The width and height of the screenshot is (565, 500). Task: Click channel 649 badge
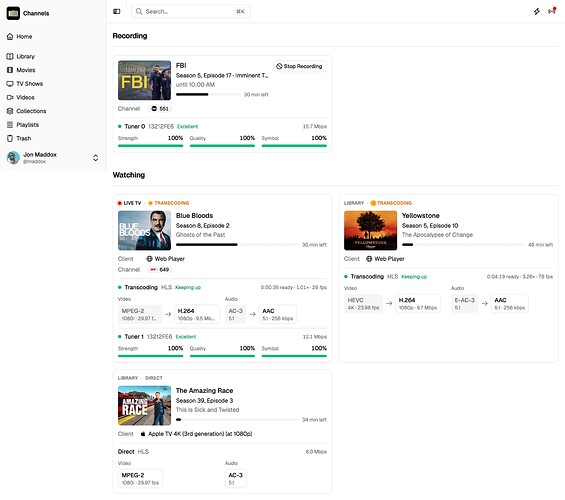coord(160,269)
